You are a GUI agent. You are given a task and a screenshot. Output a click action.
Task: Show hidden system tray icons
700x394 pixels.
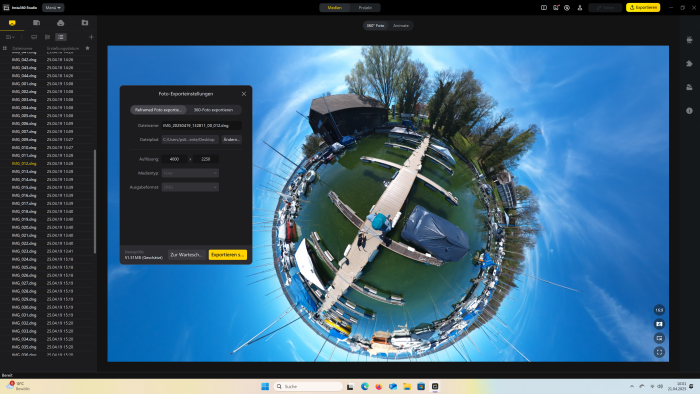(x=632, y=386)
